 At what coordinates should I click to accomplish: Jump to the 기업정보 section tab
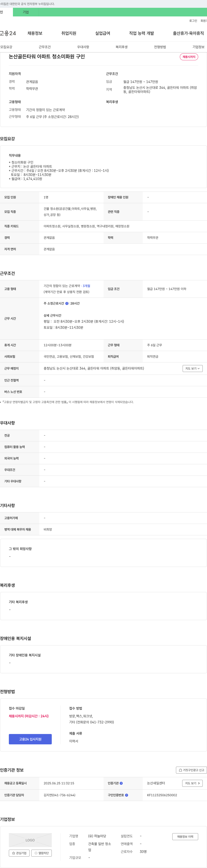(198, 47)
